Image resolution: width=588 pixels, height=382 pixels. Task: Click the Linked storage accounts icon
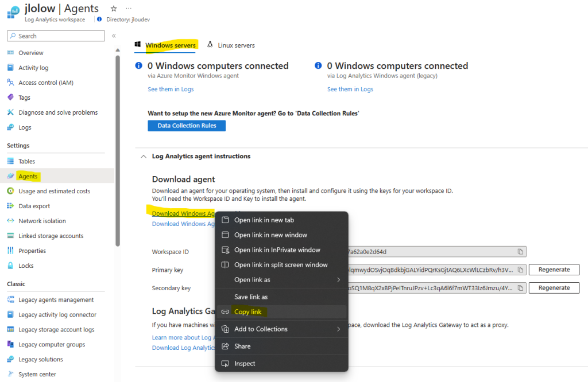(x=10, y=236)
